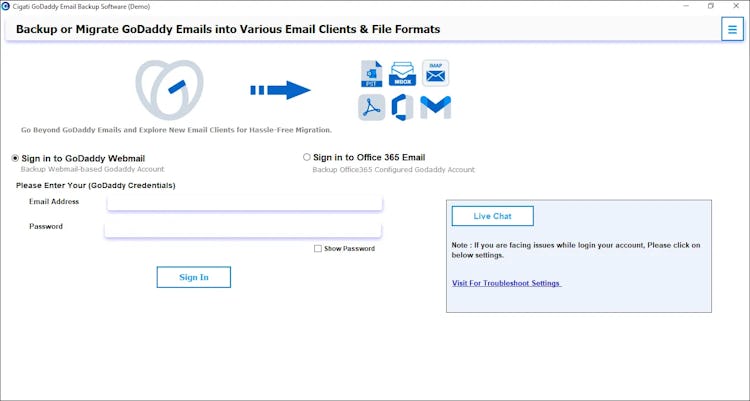Viewport: 750px width, 401px height.
Task: Click the Adobe PDF format icon
Action: 372,108
